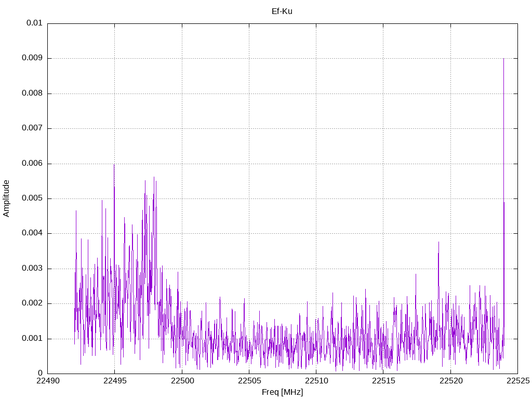Click the Amplitude y-axis label
The height and width of the screenshot is (399, 532).
pyautogui.click(x=6, y=198)
